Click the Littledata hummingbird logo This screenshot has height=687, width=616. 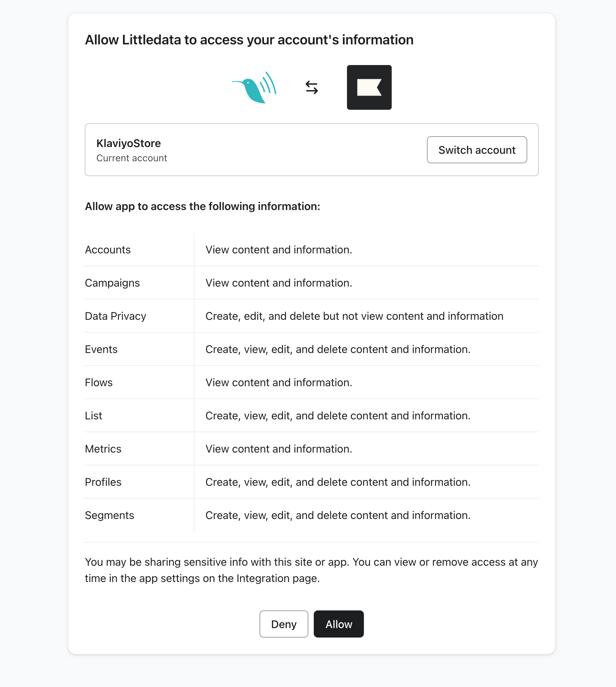click(254, 87)
